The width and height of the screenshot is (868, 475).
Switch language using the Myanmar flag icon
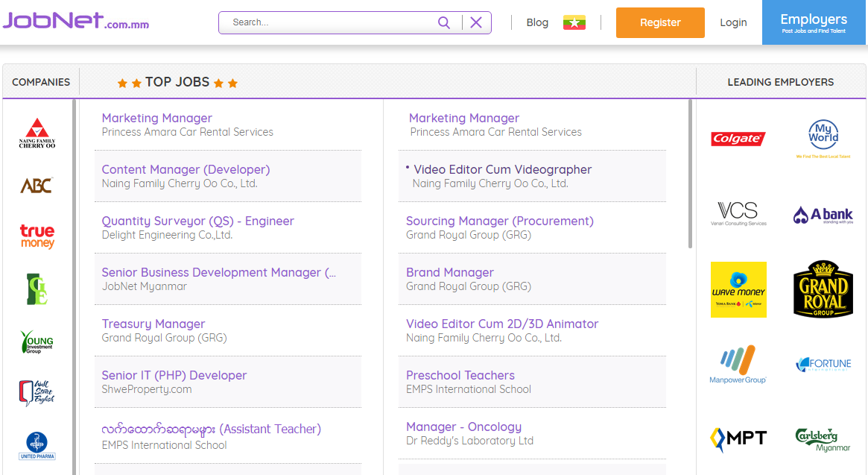click(574, 22)
